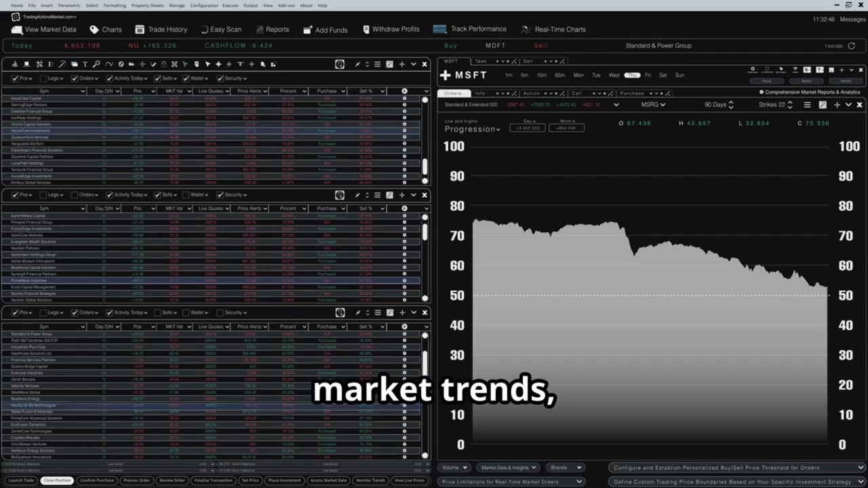Open the MSRG dropdown
The height and width of the screenshot is (488, 868).
click(653, 104)
